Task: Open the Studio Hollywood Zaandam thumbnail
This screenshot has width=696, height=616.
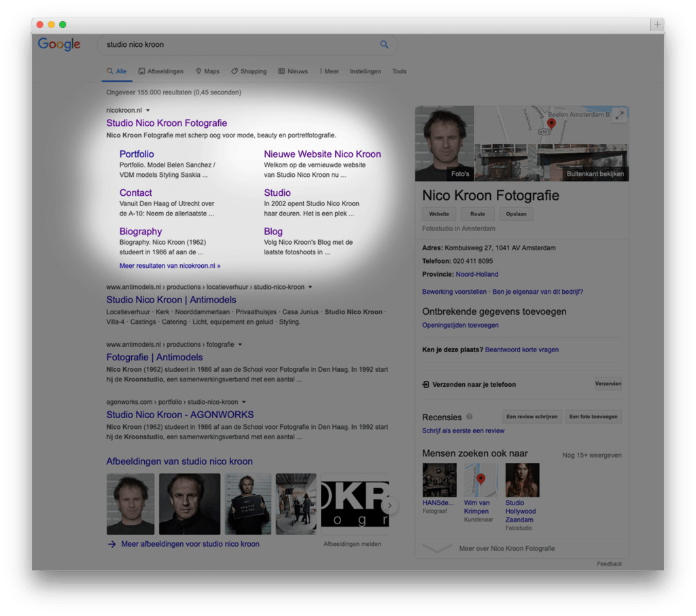Action: [x=522, y=480]
